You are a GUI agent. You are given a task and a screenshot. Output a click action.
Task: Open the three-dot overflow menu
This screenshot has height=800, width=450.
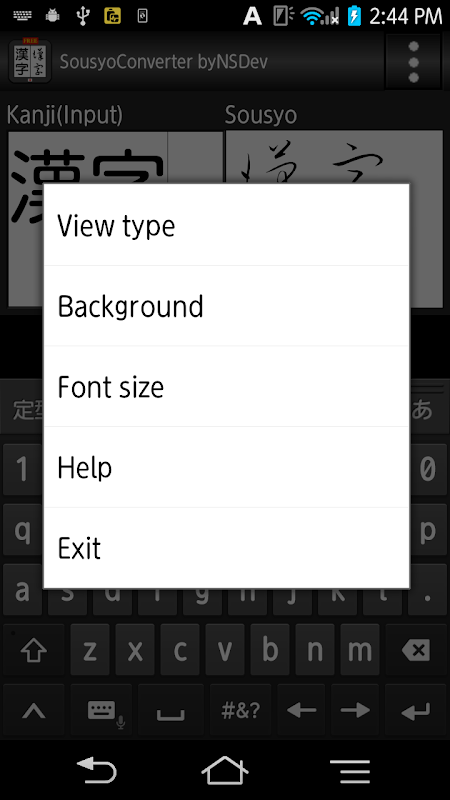pos(413,62)
